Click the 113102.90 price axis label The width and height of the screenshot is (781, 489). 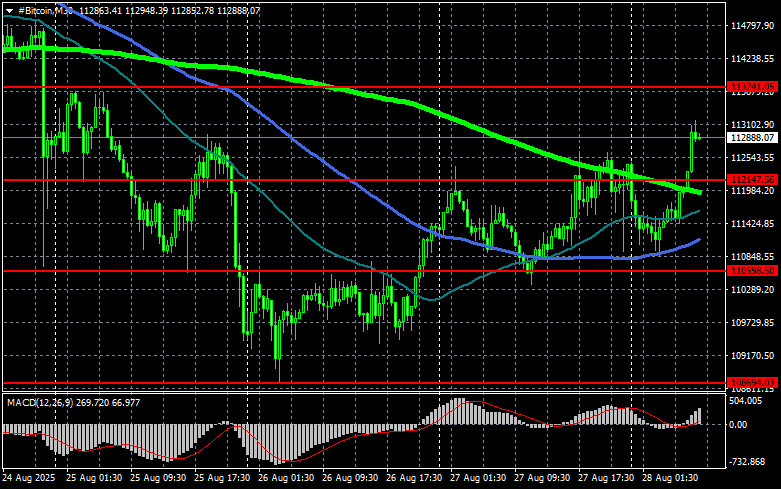click(x=752, y=124)
